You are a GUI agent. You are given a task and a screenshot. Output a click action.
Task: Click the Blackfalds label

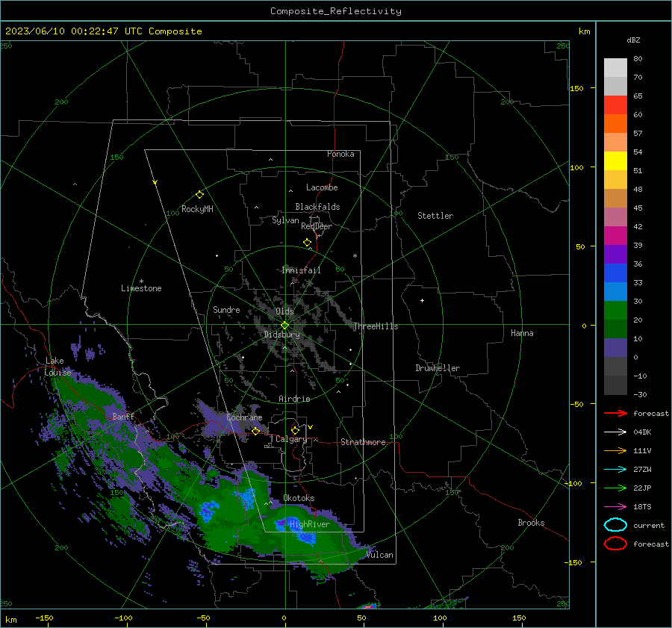317,207
